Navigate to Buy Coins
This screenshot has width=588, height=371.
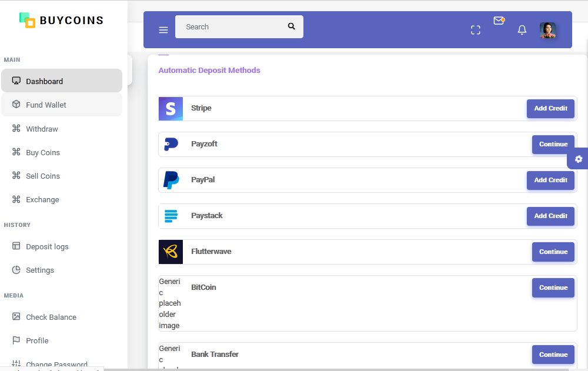62,152
